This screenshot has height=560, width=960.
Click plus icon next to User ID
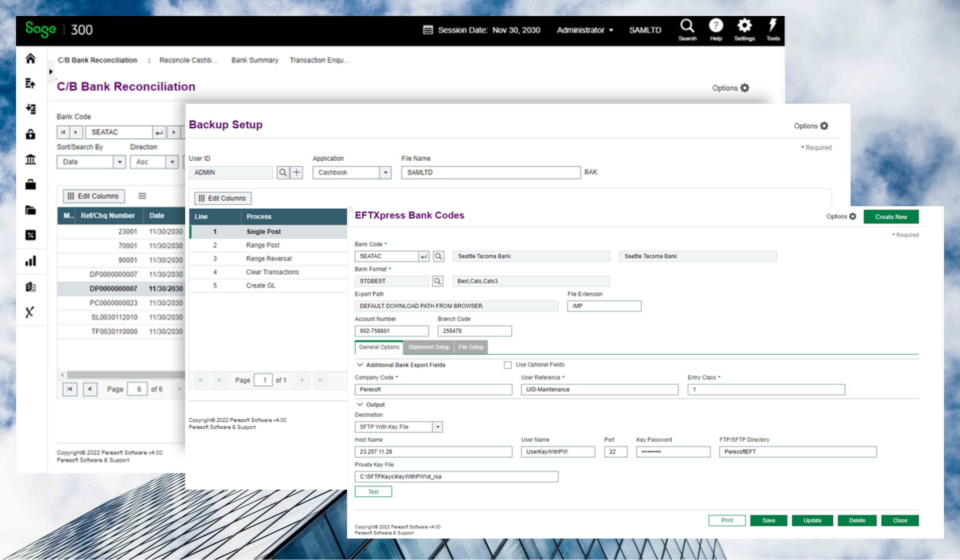(296, 172)
